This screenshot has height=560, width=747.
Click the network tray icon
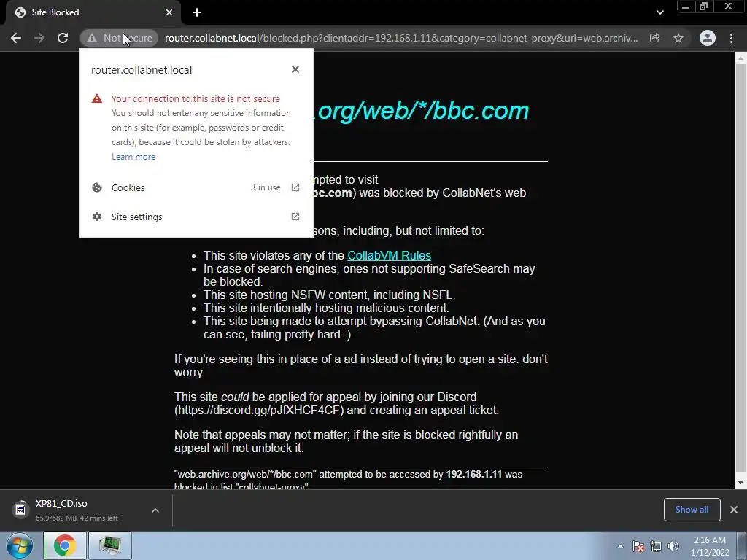(x=656, y=546)
